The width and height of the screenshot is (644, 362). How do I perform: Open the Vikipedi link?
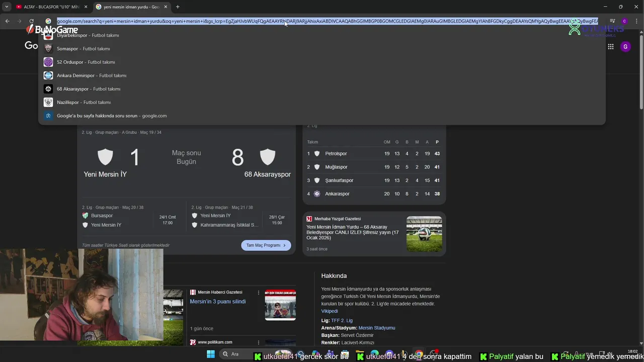330,311
